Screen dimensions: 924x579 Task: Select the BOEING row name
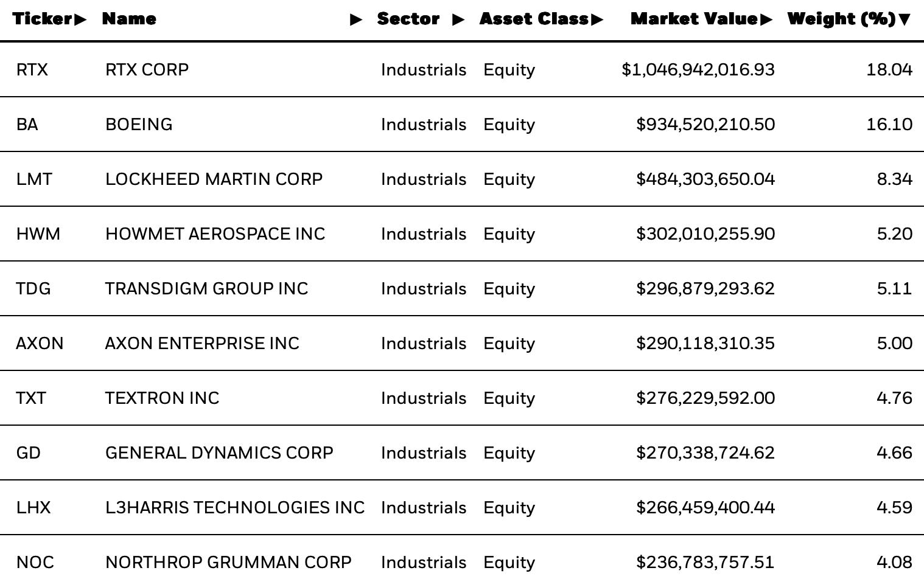[x=139, y=125]
